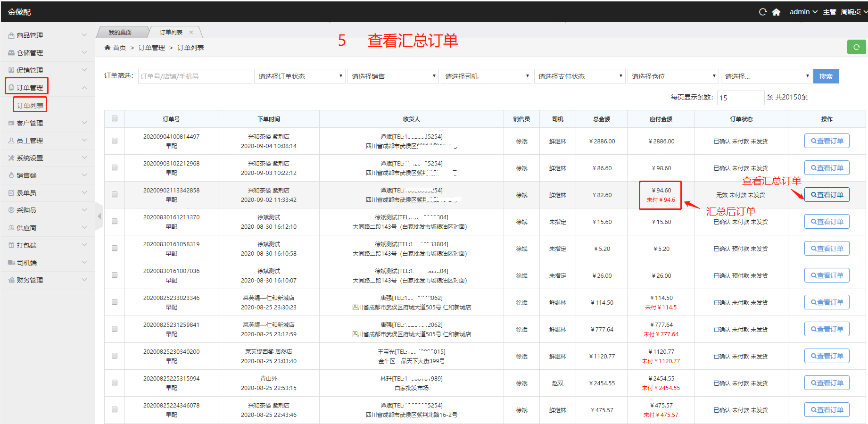Screen dimensions: 868x424
Task: Open the 请选择订单状态 dropdown
Action: pos(300,76)
